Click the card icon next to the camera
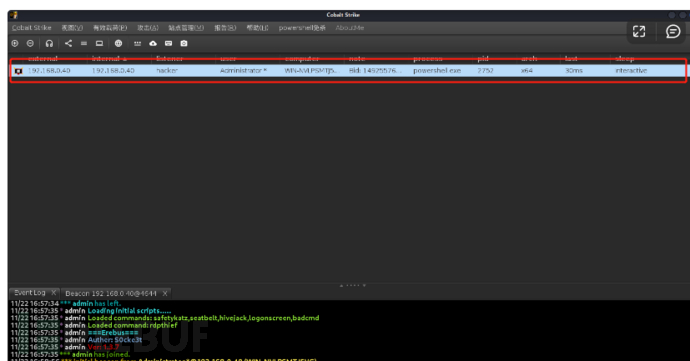Screen dimensions: 690x361 tap(169, 43)
